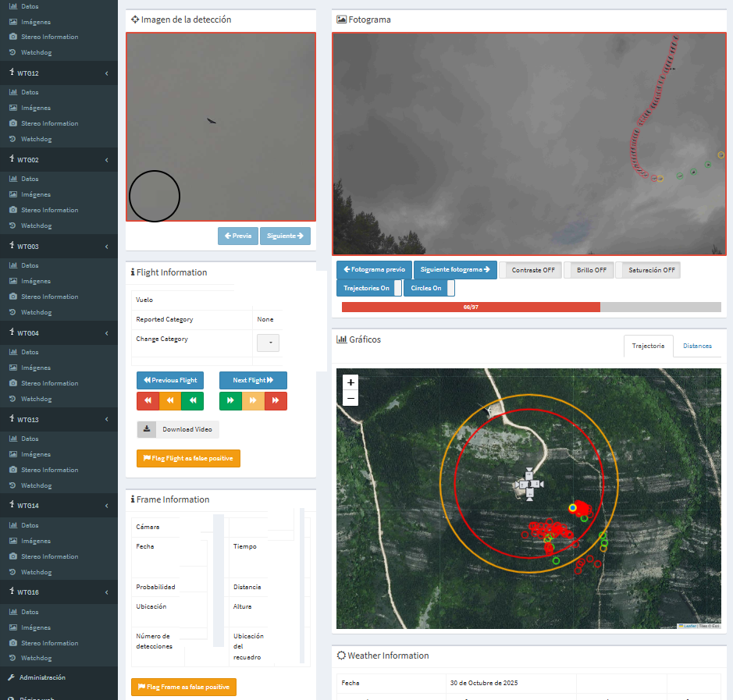This screenshot has width=733, height=700.
Task: Open Stereo Information under WTG03
Action: [49, 297]
